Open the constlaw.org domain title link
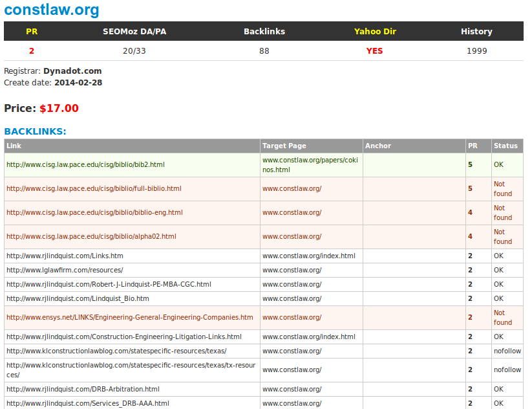Viewport: 532px width, 409px height. pos(52,10)
